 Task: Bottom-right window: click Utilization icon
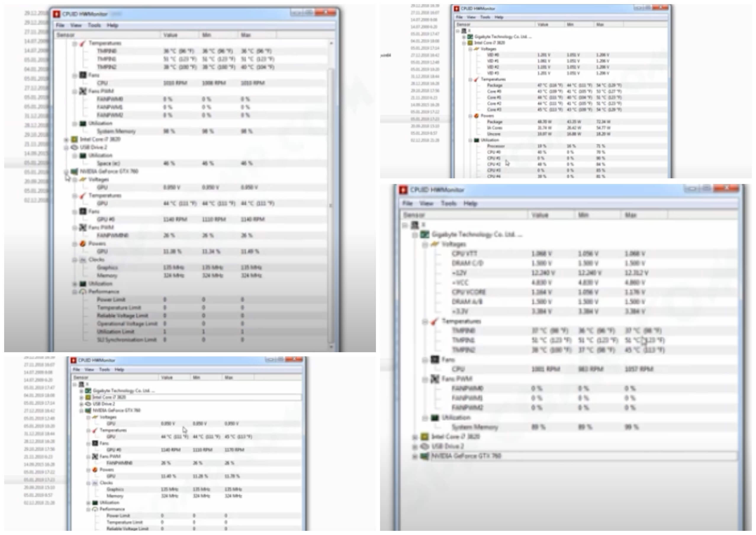click(435, 418)
